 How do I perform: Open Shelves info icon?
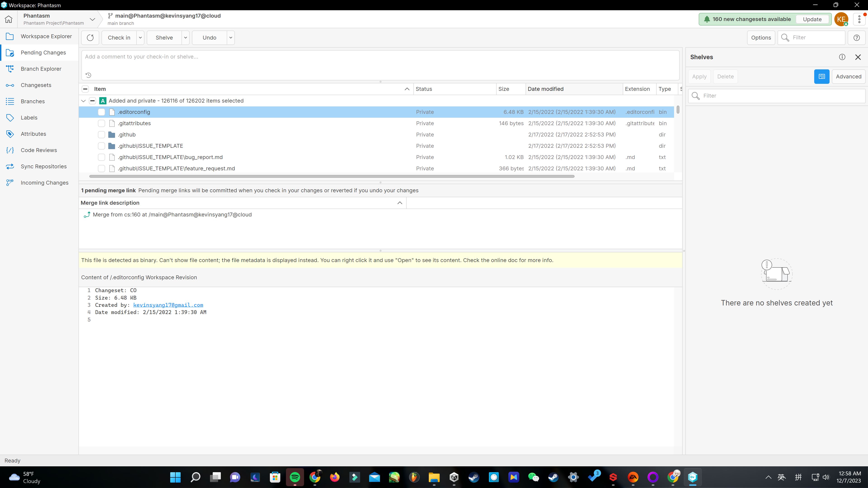[x=842, y=57]
